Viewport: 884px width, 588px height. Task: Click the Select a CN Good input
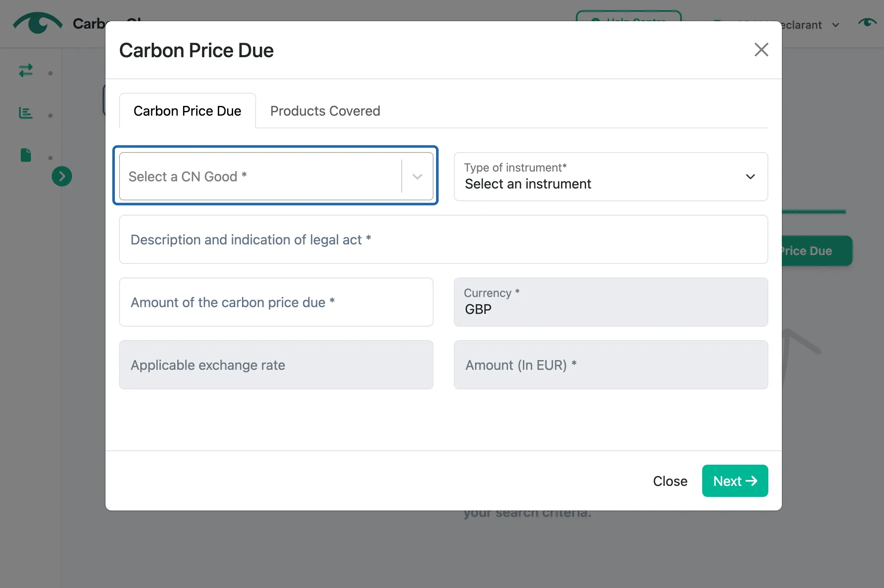261,177
